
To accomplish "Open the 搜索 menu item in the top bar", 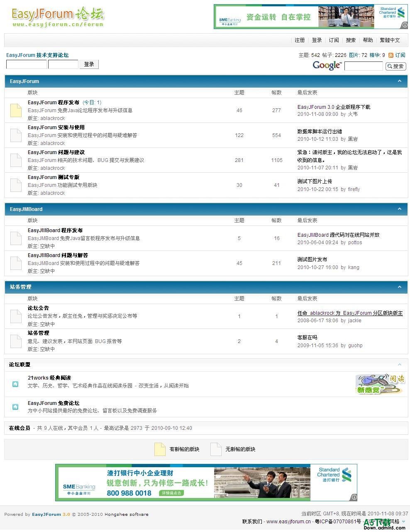I will click(x=351, y=40).
